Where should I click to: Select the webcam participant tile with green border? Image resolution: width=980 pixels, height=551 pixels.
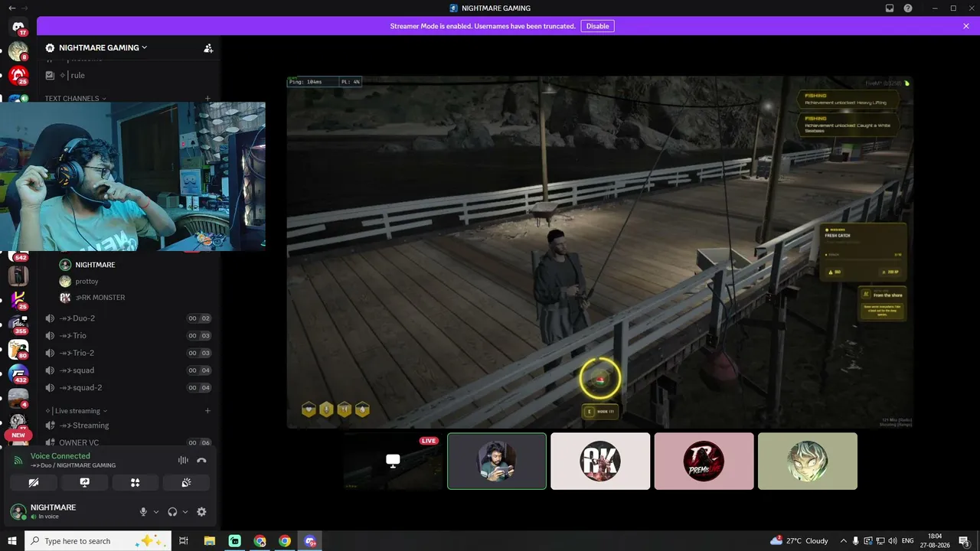coord(497,461)
